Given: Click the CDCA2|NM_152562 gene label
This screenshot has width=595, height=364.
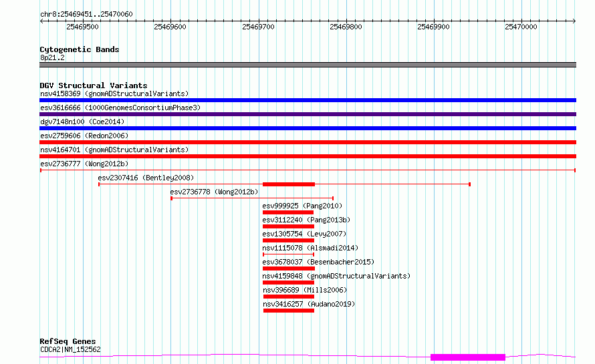Looking at the screenshot, I should pos(70,349).
